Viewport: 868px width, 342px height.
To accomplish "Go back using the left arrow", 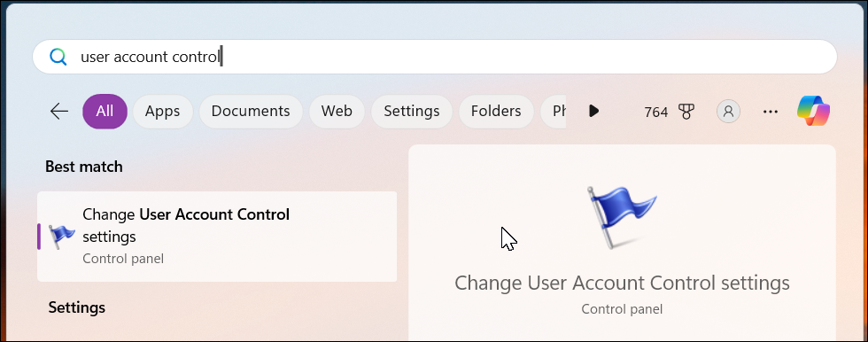I will pos(59,112).
